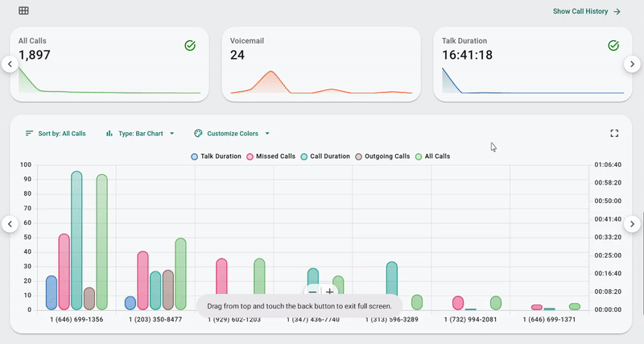Click the color palette icon
Viewport: 644px width, 344px height.
198,133
